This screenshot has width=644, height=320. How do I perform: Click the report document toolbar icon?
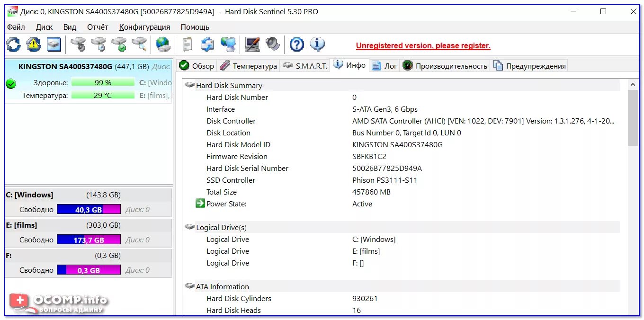pos(188,45)
